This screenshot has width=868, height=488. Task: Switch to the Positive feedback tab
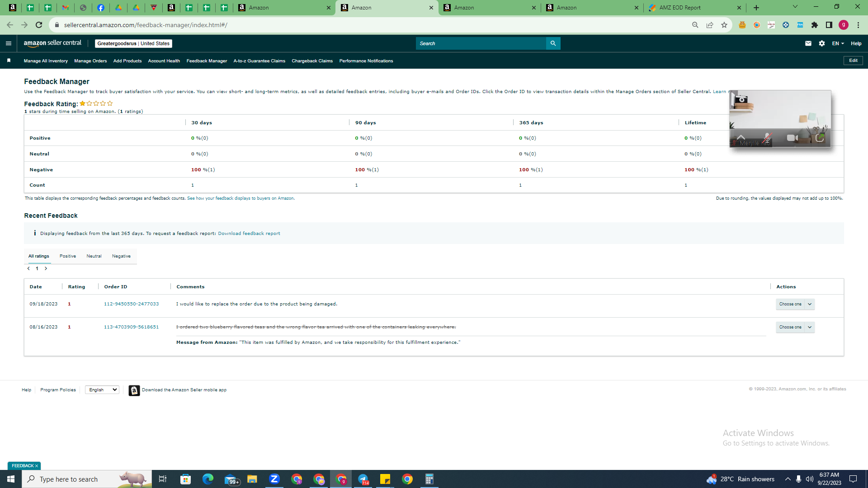[x=68, y=256]
